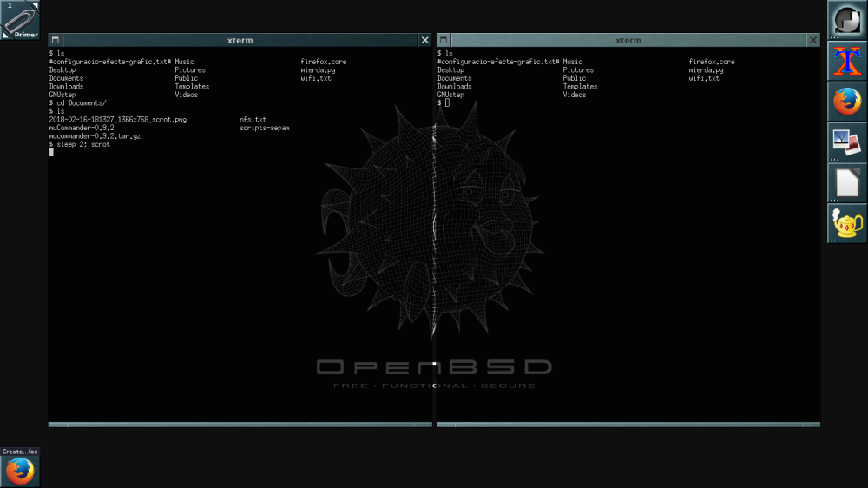Launch xterm from the dock X icon
The width and height of the screenshot is (868, 488).
click(847, 61)
